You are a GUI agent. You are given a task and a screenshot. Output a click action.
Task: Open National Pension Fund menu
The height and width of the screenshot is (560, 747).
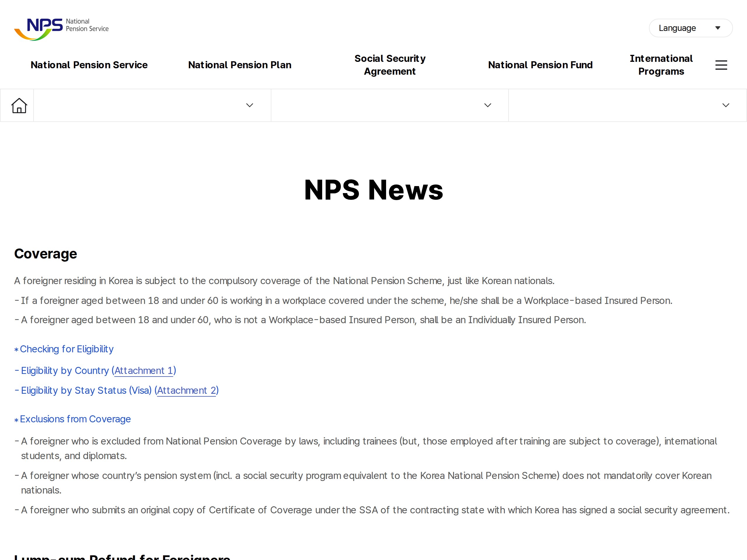[540, 65]
